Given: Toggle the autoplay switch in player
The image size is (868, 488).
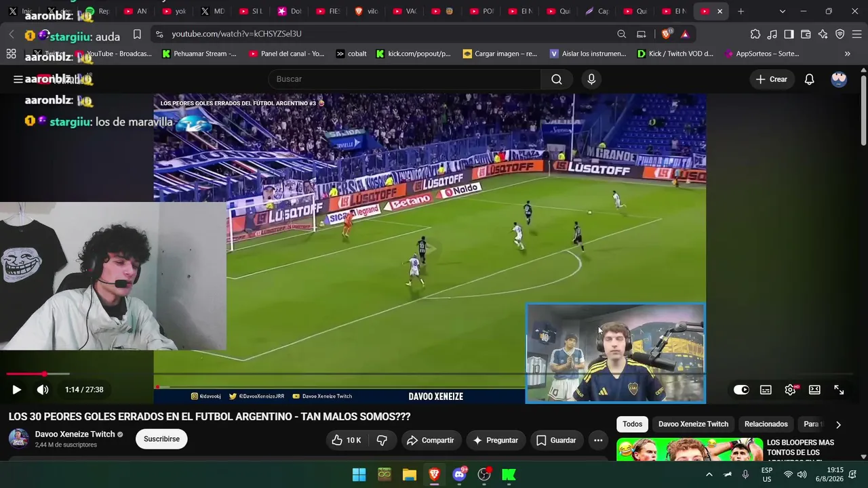Looking at the screenshot, I should point(741,390).
